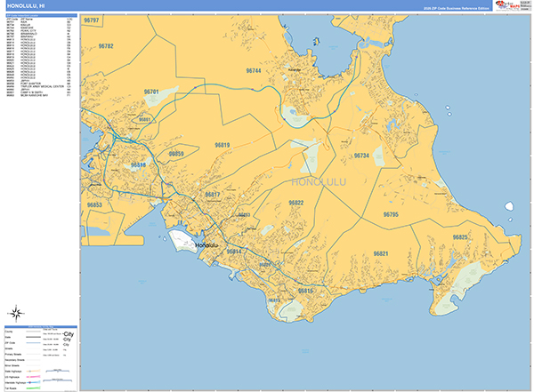This screenshot has width=534, height=392.
Task: Click the largest City size sample in legend
Action: 67,334
